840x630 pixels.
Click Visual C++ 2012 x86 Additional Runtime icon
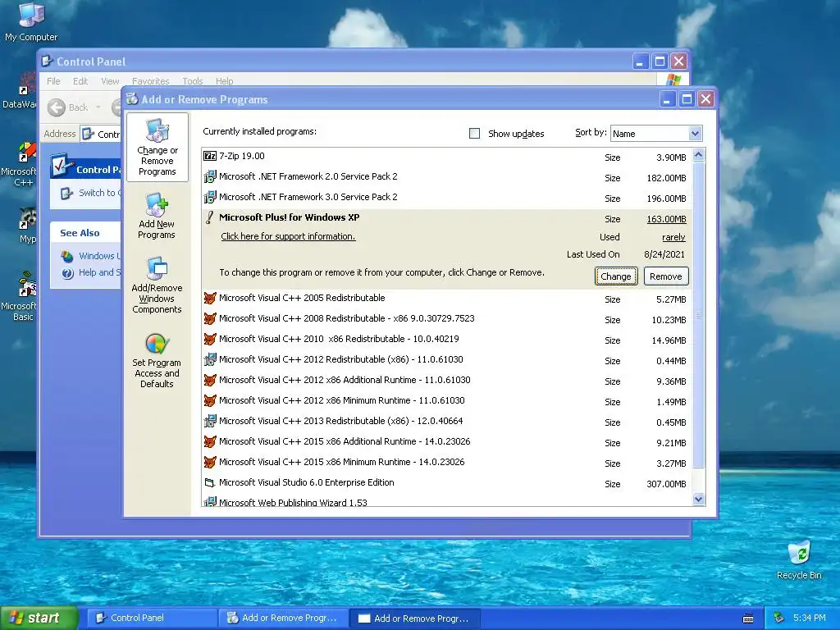(x=210, y=381)
